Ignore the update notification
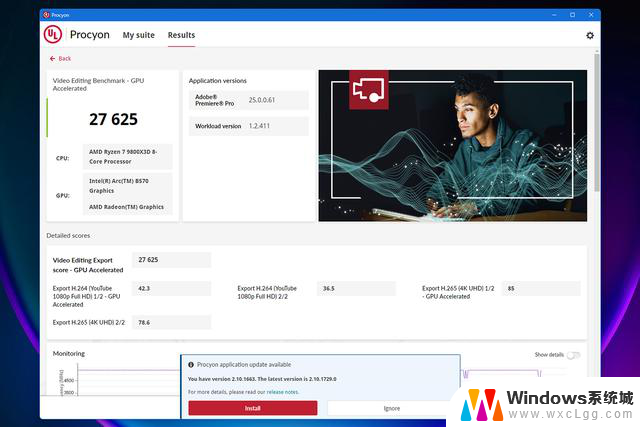Screen dimensions: 640x427 391,408
